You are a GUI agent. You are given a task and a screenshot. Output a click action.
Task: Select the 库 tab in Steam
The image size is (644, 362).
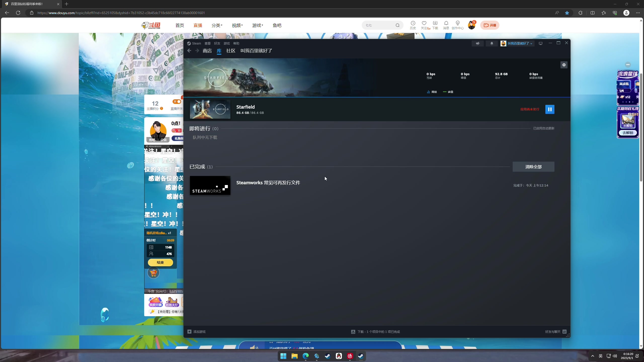tap(219, 51)
